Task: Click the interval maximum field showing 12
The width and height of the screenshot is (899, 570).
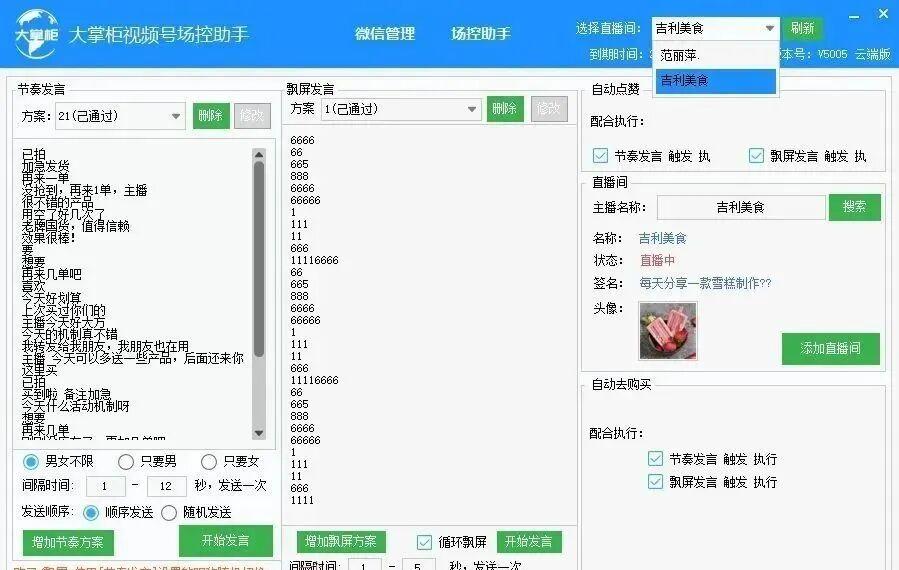Action: [166, 486]
